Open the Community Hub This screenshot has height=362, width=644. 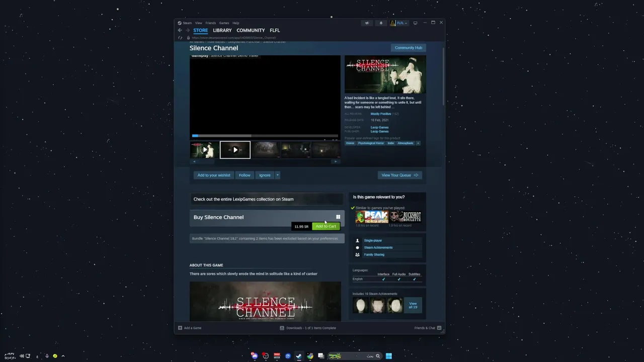click(x=409, y=48)
